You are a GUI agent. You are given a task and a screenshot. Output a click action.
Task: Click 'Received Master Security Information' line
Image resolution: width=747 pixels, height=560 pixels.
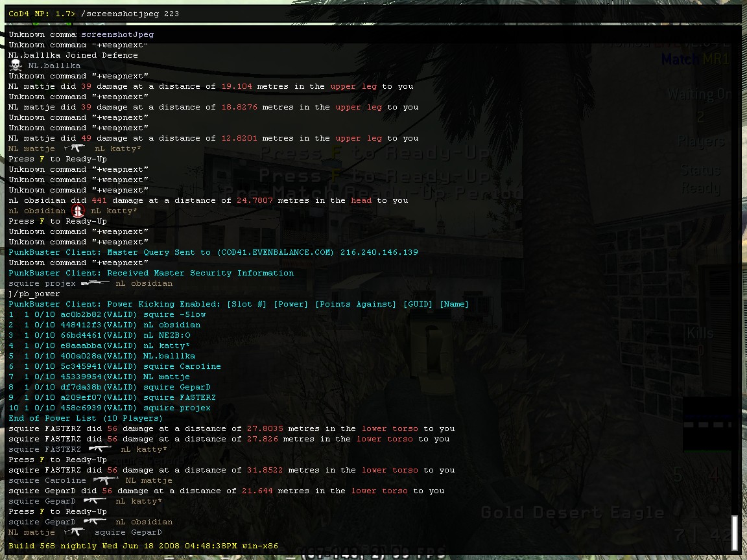(152, 273)
